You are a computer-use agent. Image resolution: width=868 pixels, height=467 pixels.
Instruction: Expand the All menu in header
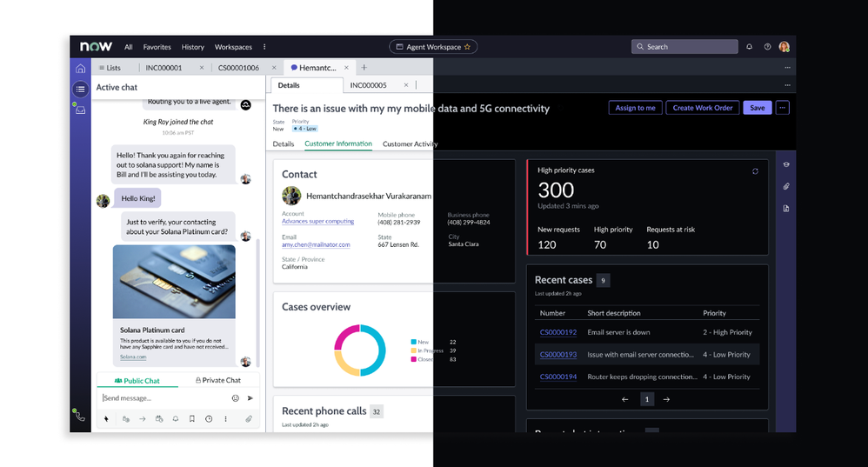(129, 47)
